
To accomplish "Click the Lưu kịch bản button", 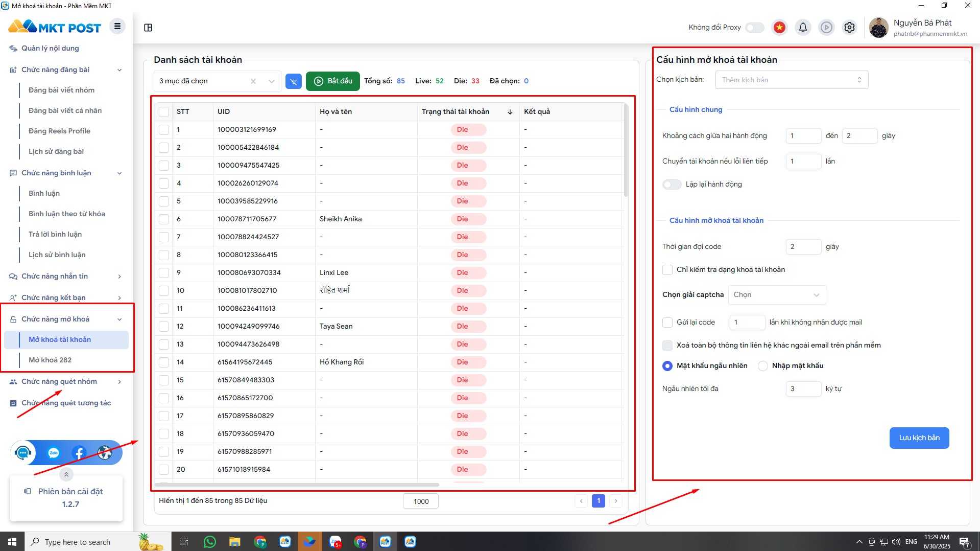I will coord(919,438).
